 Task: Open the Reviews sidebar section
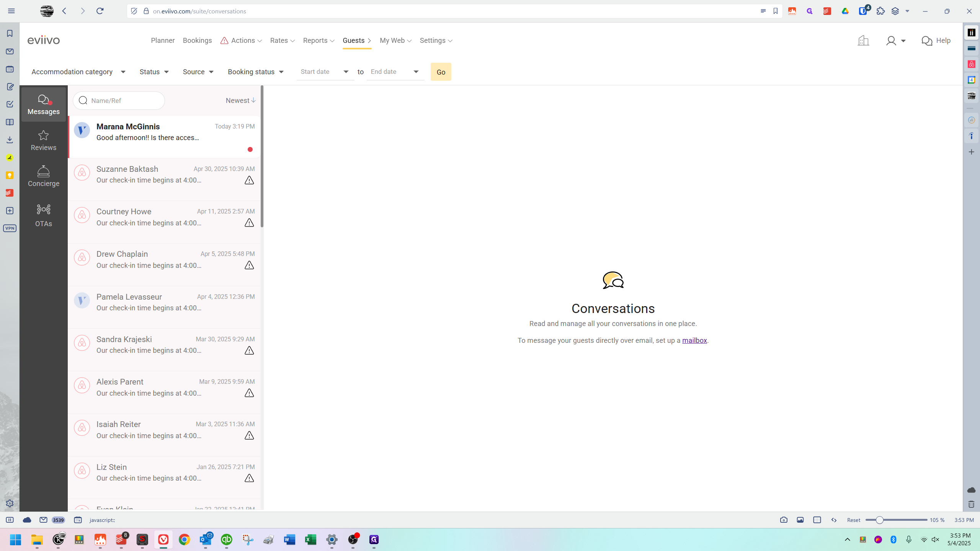pos(44,140)
